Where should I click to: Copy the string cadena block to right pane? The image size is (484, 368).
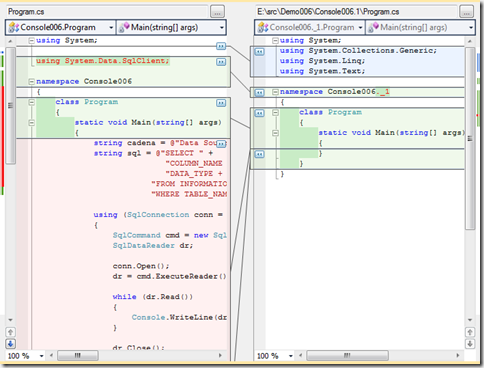pos(221,144)
